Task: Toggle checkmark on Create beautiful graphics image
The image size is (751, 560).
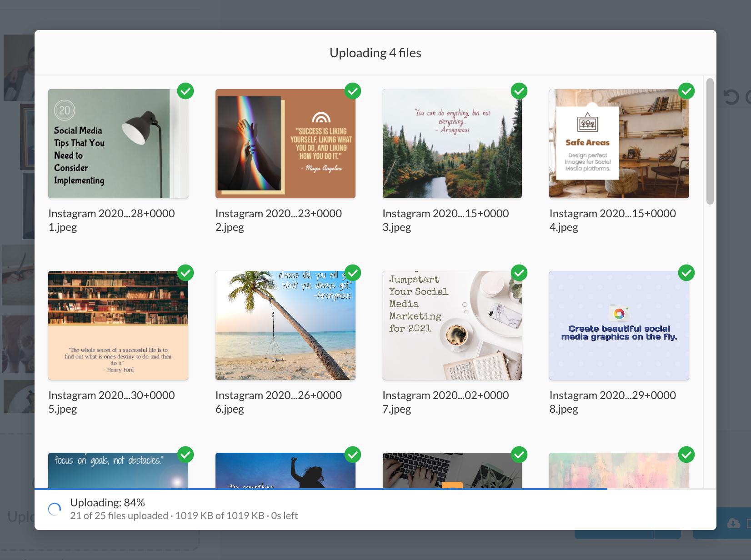Action: [x=686, y=273]
